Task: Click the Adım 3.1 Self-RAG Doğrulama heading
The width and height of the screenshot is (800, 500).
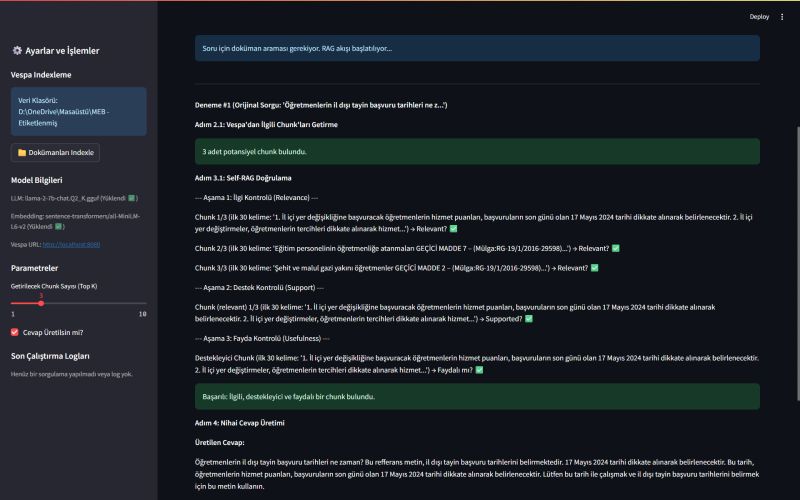Action: (x=243, y=178)
